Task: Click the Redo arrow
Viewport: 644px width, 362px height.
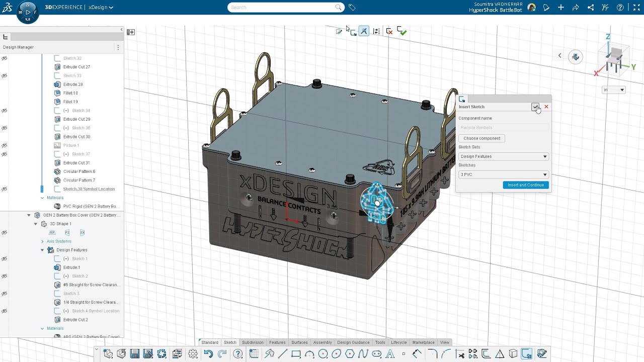Action: tap(222, 354)
